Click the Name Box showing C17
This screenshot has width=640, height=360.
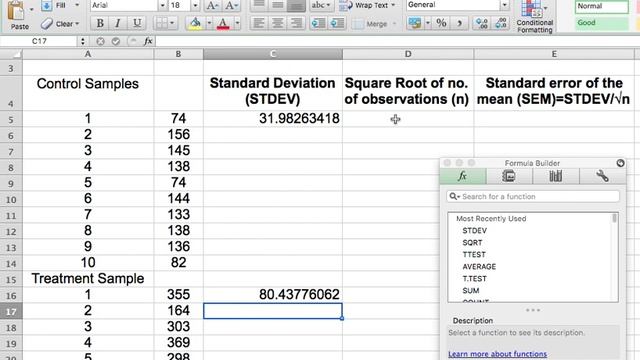point(40,41)
